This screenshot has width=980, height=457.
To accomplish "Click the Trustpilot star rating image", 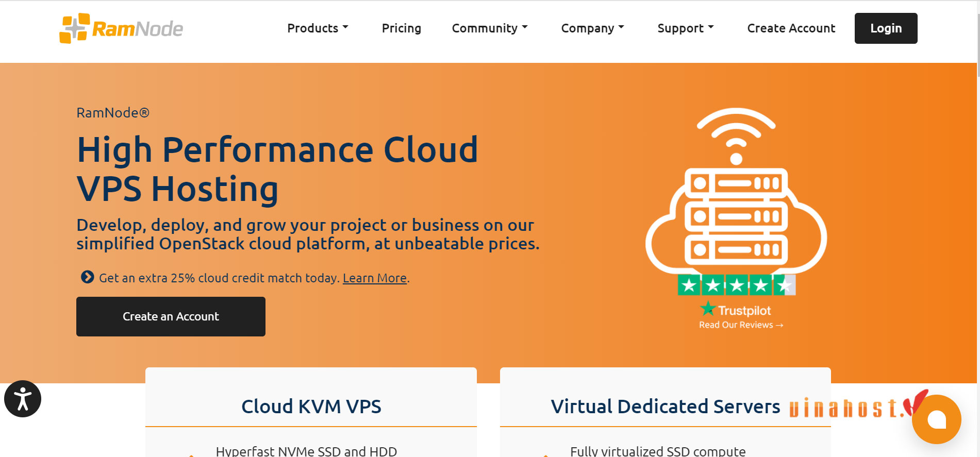I will click(x=737, y=285).
